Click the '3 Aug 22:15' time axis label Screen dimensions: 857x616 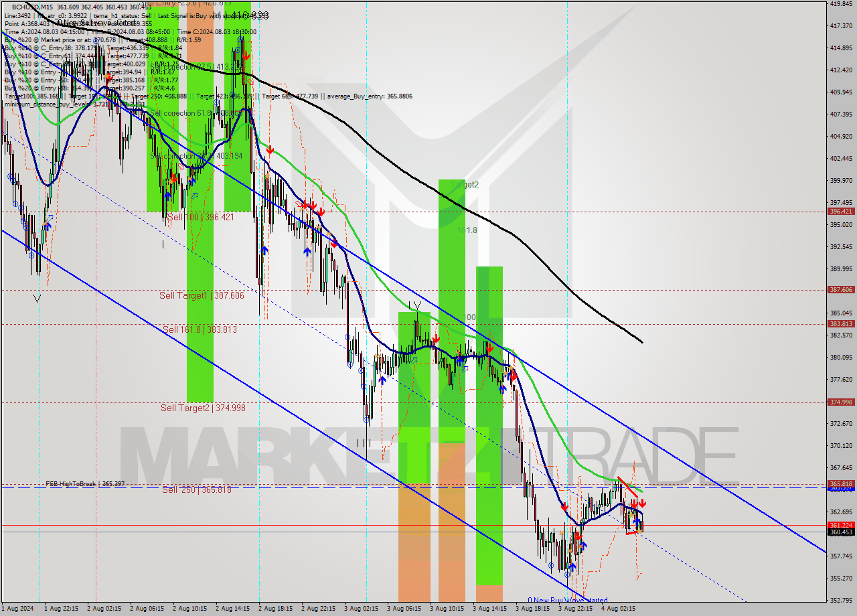576,609
